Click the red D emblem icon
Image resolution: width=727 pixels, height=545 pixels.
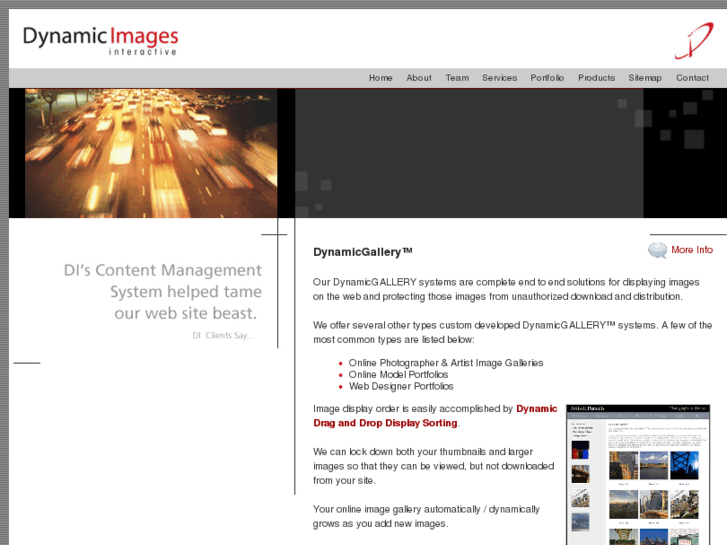[x=694, y=40]
